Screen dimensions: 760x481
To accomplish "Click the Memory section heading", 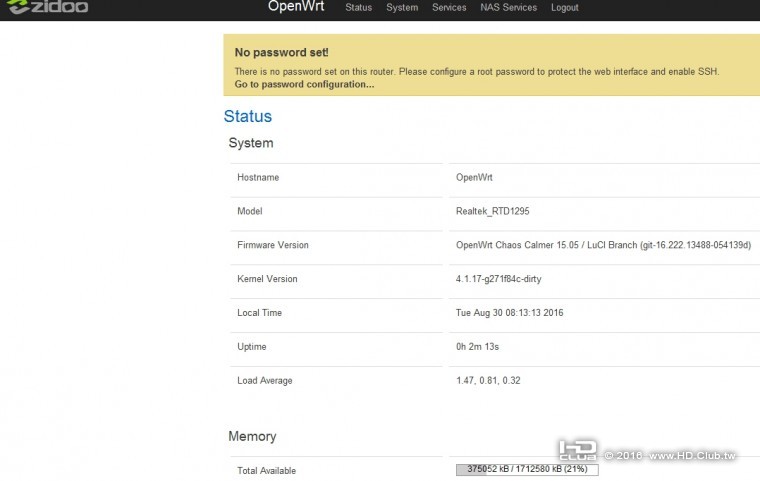I will pos(252,437).
